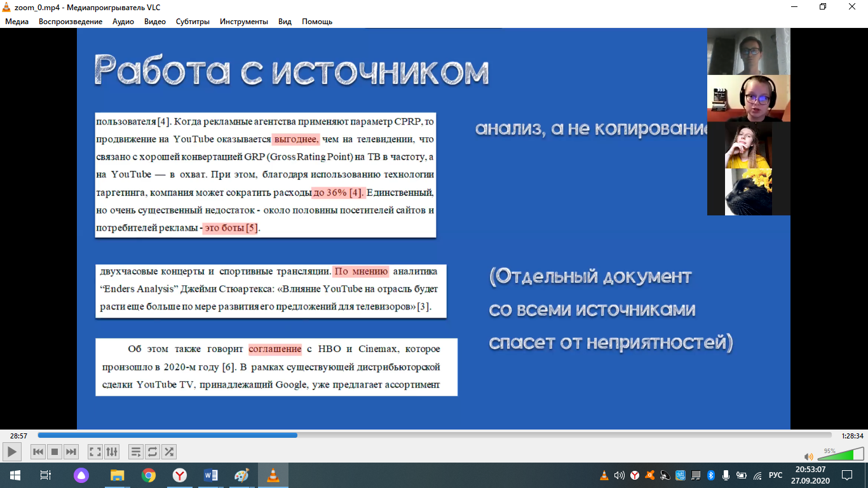Click text анализ, а не копирование
This screenshot has width=868, height=488.
(592, 129)
